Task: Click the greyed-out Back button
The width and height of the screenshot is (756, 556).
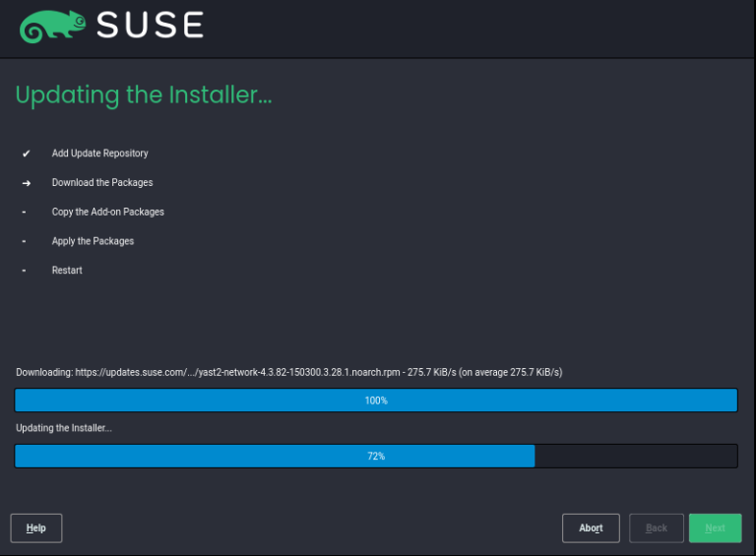Action: click(657, 528)
